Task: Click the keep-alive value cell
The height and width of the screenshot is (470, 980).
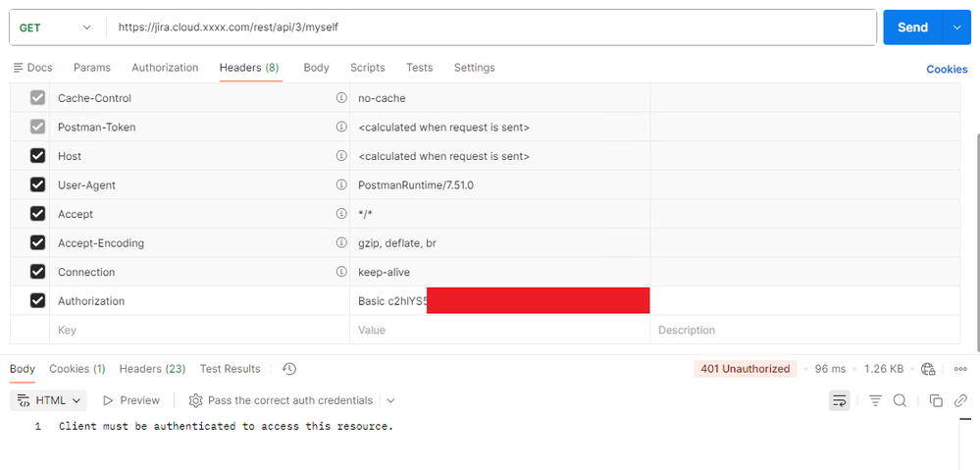Action: pos(499,272)
